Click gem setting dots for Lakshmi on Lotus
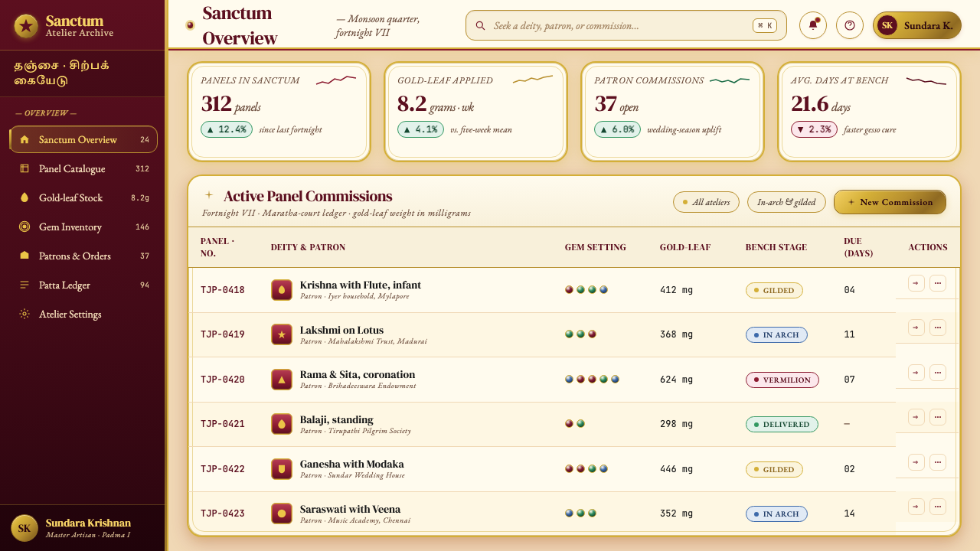 [580, 334]
